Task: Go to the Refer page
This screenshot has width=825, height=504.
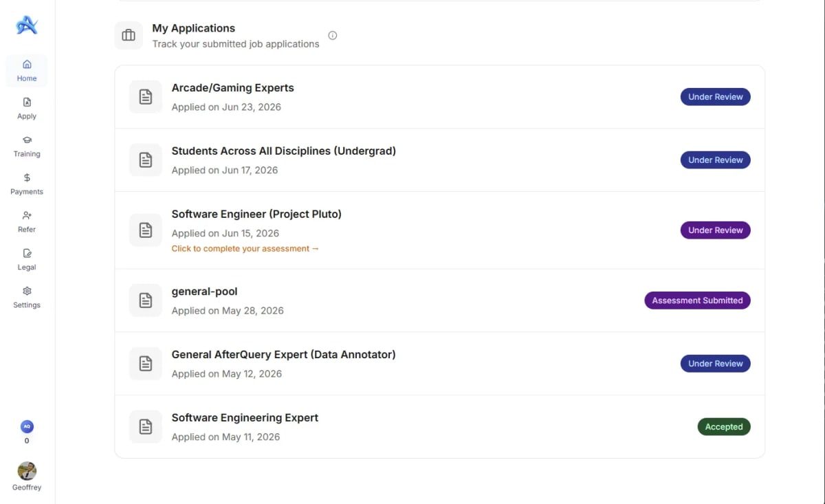Action: (27, 221)
